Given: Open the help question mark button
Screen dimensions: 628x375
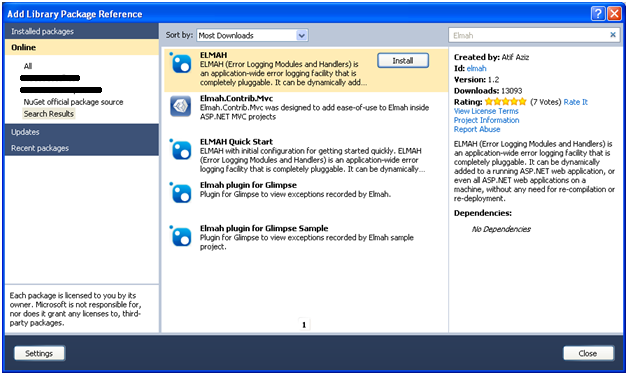Looking at the screenshot, I should tap(598, 14).
